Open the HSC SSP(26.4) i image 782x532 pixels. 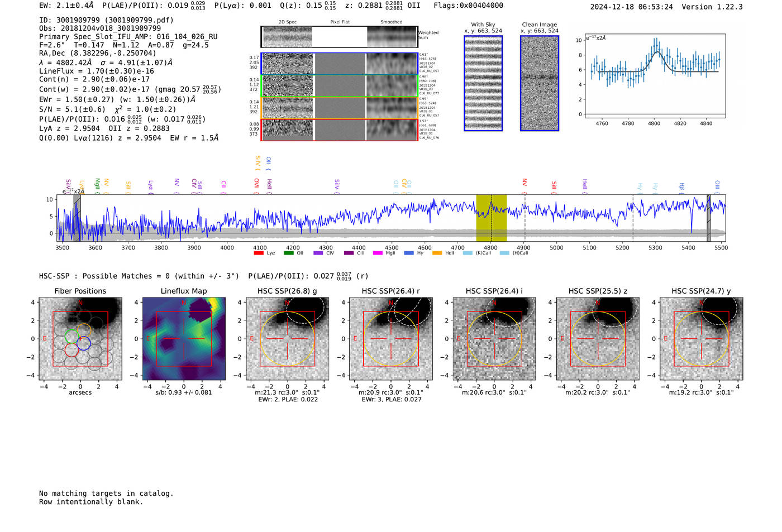[494, 339]
